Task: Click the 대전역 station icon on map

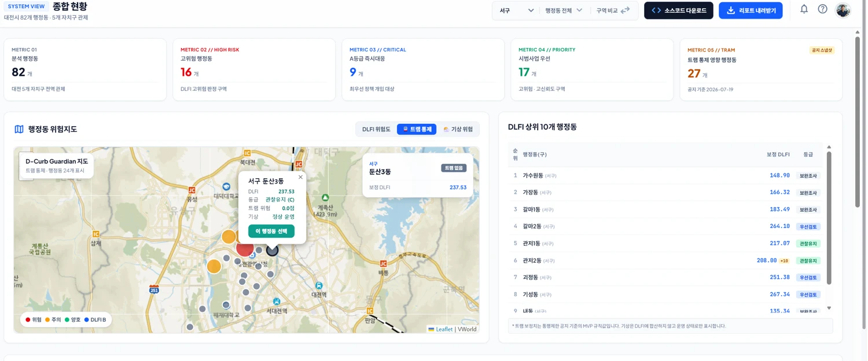Action: 319,286
